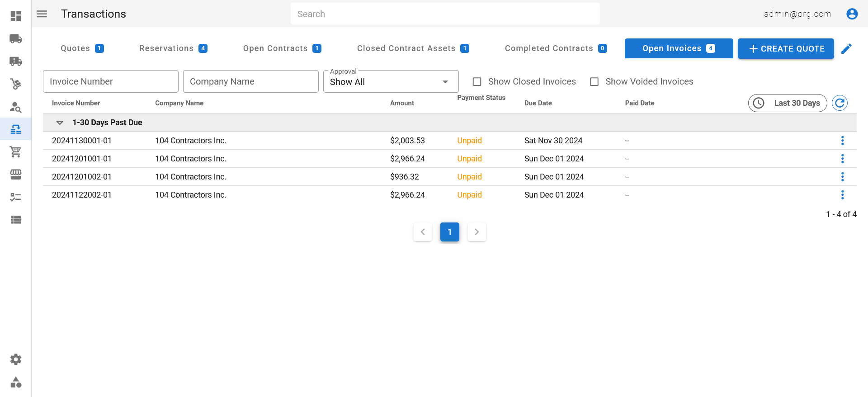Click invoice number 20241130001-01
The height and width of the screenshot is (397, 868).
[82, 141]
